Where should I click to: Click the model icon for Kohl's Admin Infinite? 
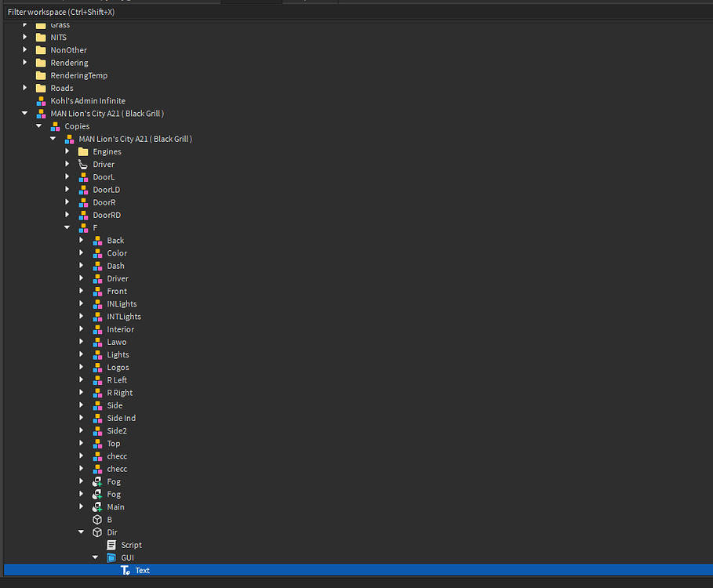[x=41, y=100]
